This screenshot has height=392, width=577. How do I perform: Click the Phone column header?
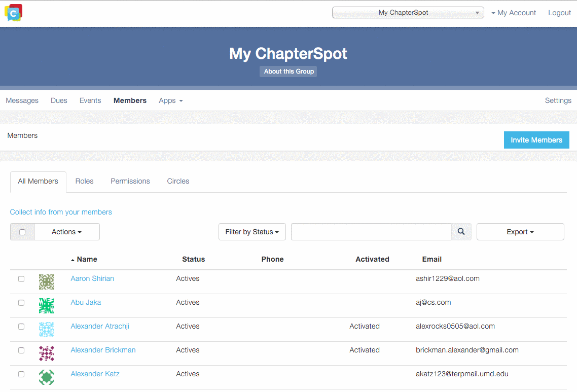pyautogui.click(x=273, y=260)
